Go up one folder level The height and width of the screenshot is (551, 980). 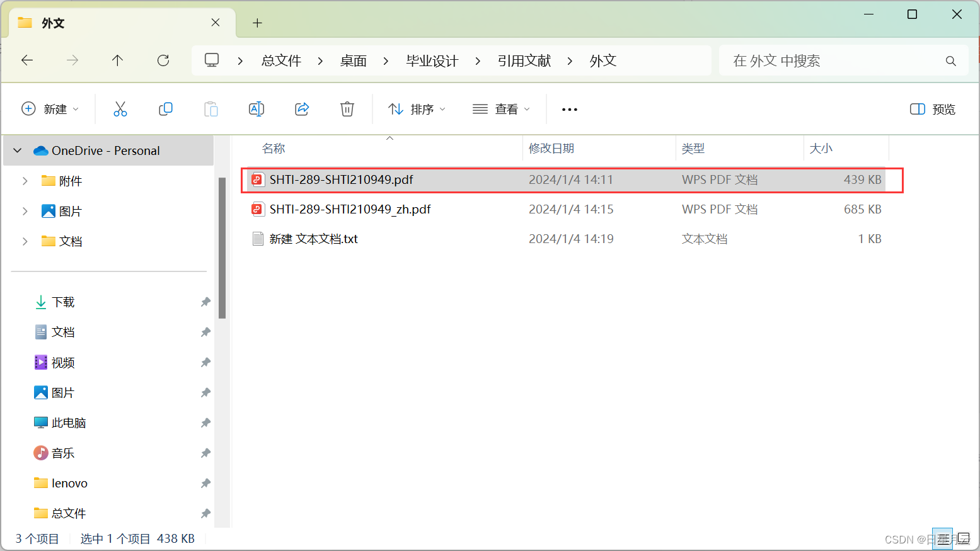click(x=118, y=60)
